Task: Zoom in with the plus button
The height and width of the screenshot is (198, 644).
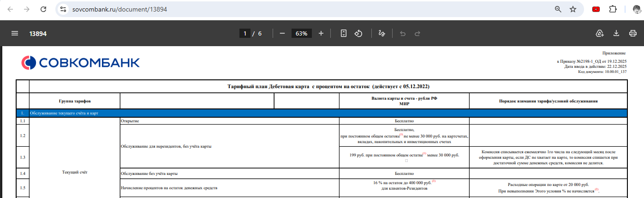Action: (321, 34)
